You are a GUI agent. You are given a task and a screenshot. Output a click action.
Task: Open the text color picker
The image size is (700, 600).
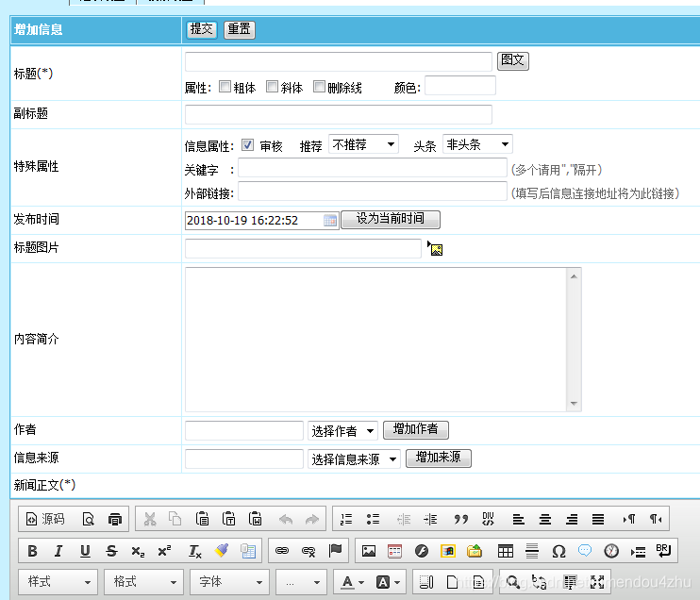(352, 582)
